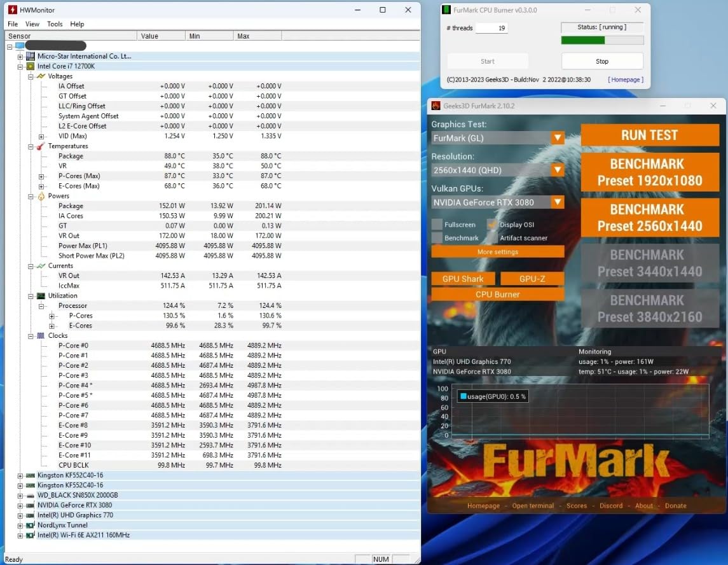The height and width of the screenshot is (565, 728).
Task: Click the Currents waveform icon
Action: [41, 266]
